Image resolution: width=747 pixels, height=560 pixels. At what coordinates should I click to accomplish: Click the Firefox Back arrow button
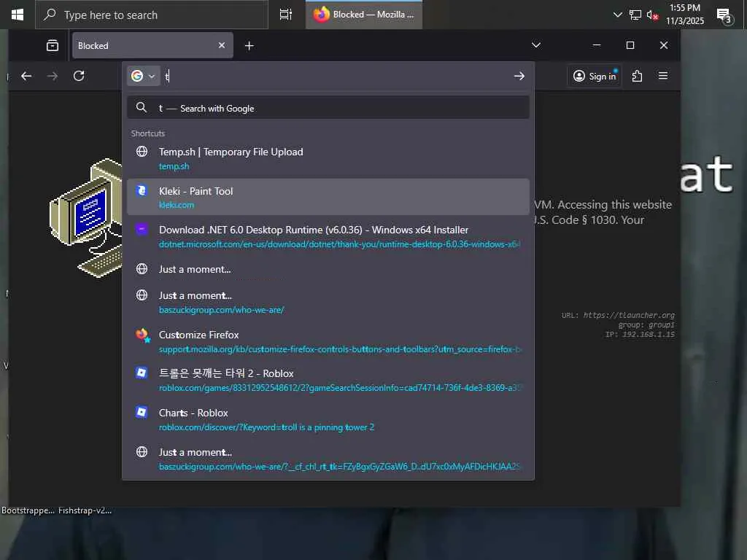coord(27,76)
